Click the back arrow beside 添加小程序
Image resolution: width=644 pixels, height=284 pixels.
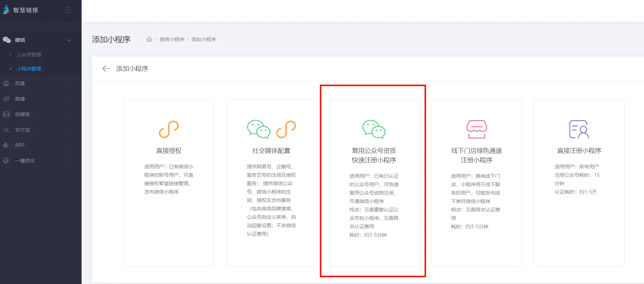click(106, 69)
